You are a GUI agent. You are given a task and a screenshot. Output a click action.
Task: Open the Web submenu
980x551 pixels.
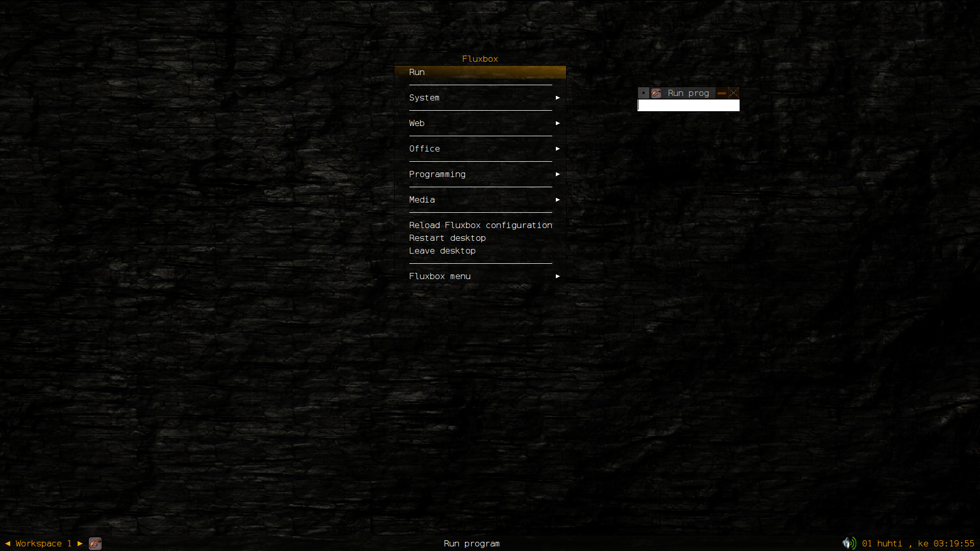pyautogui.click(x=480, y=123)
